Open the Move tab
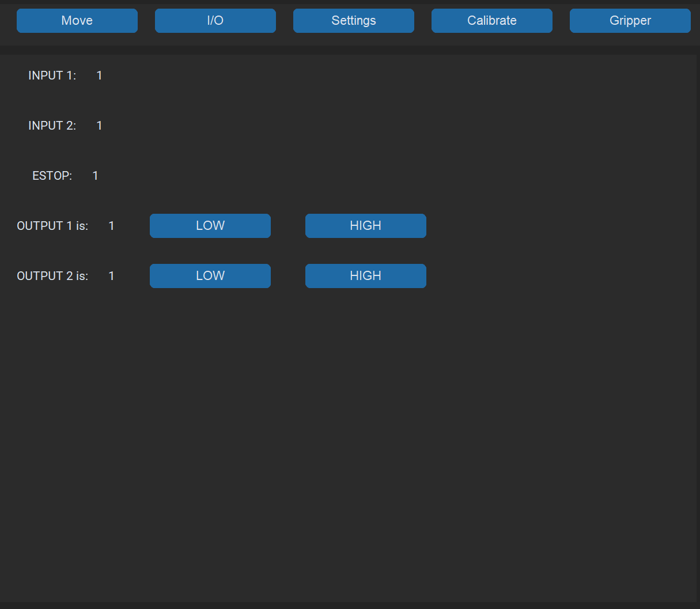Image resolution: width=700 pixels, height=609 pixels. (x=77, y=21)
